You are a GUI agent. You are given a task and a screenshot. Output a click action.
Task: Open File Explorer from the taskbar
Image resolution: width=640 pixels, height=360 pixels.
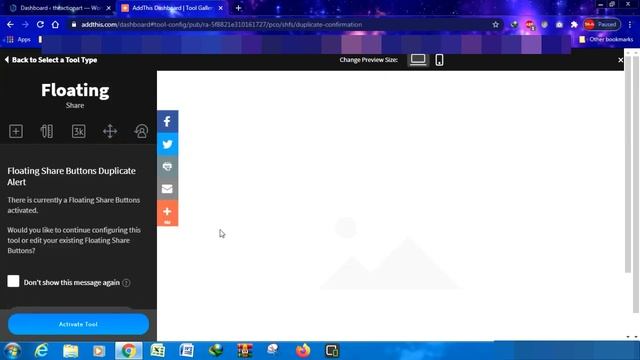(x=71, y=351)
